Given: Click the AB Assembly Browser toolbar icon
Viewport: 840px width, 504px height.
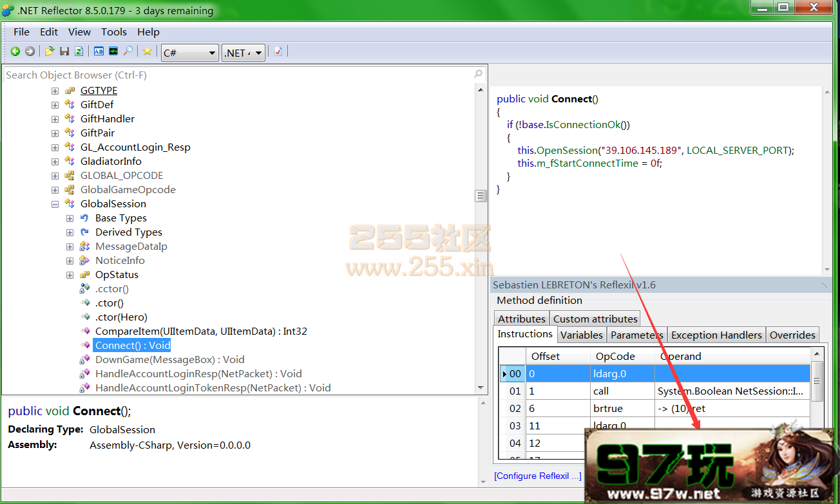Looking at the screenshot, I should click(x=99, y=51).
